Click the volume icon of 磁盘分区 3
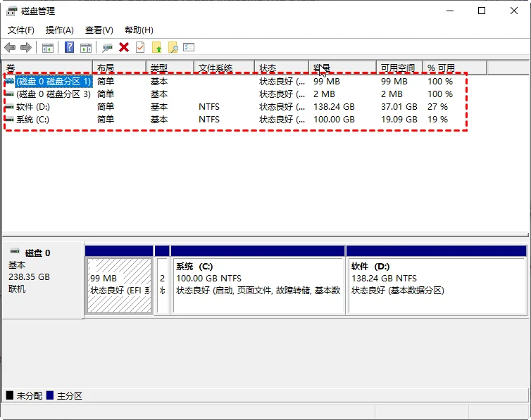This screenshot has height=420, width=531. point(9,94)
